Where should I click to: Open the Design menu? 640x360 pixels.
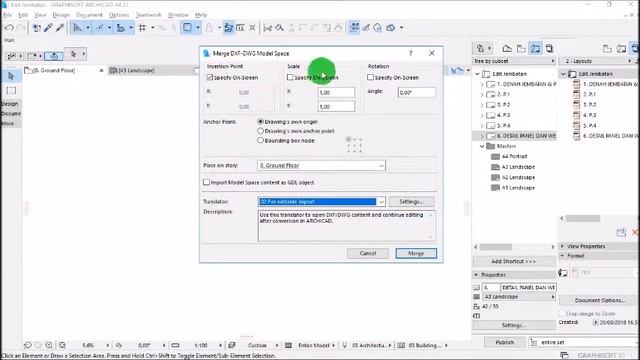pos(61,15)
